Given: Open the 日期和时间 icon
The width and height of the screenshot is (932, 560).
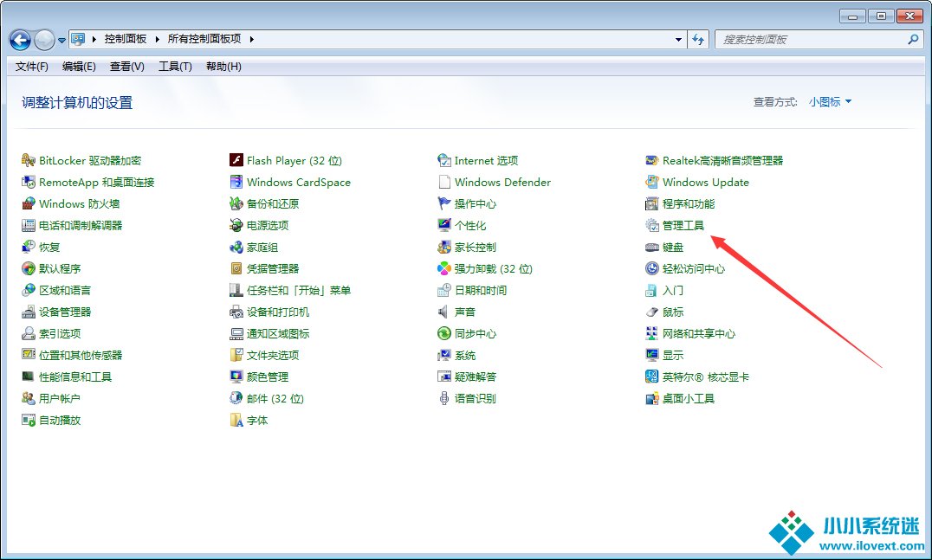Looking at the screenshot, I should [x=444, y=290].
